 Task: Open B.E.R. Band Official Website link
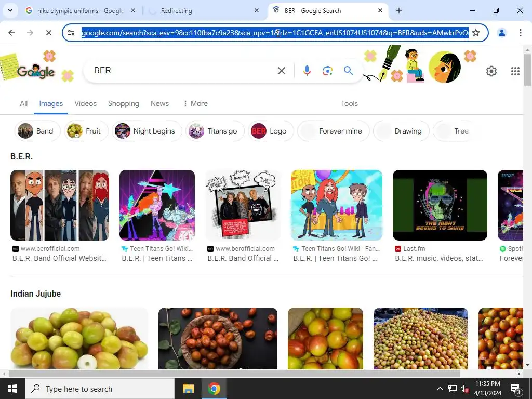59,258
